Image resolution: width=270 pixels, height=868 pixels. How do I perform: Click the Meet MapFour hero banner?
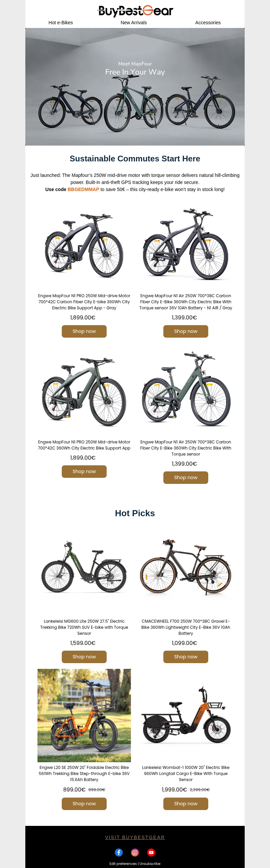point(135,87)
